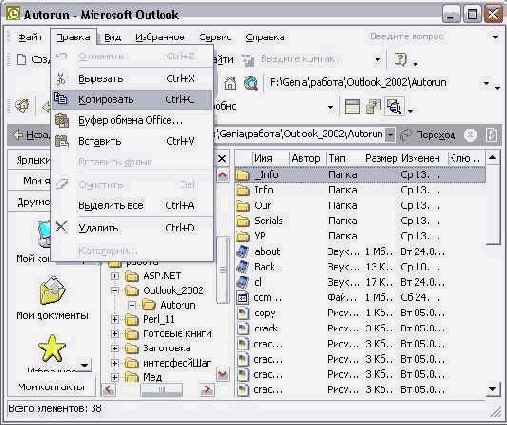Screen dimensions: 507x425
Task: Click the Размер column header
Action: [381, 158]
